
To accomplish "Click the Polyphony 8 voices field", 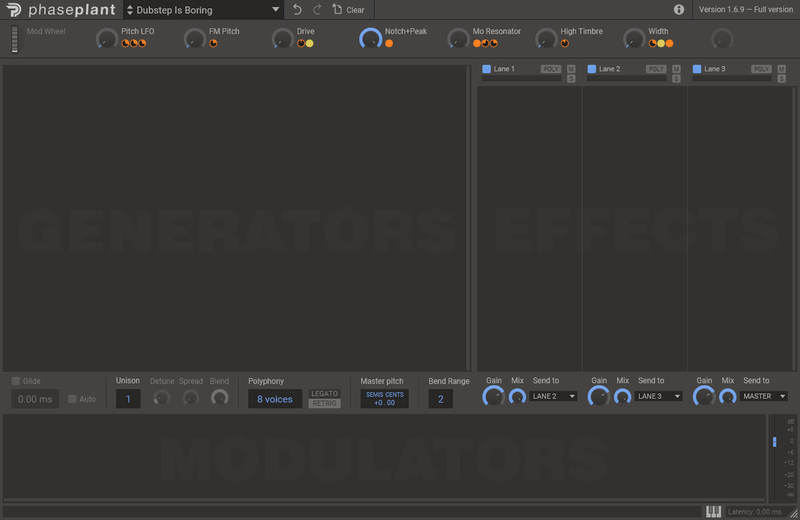I will click(x=275, y=399).
